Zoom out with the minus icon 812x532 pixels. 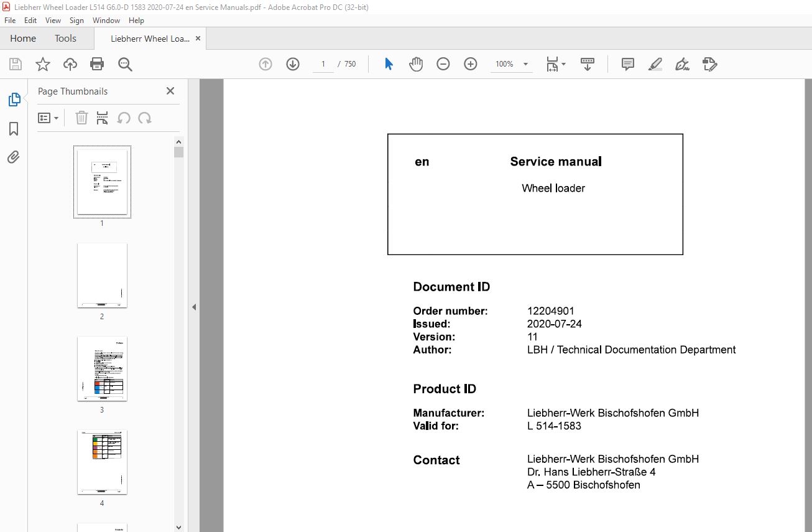click(443, 64)
